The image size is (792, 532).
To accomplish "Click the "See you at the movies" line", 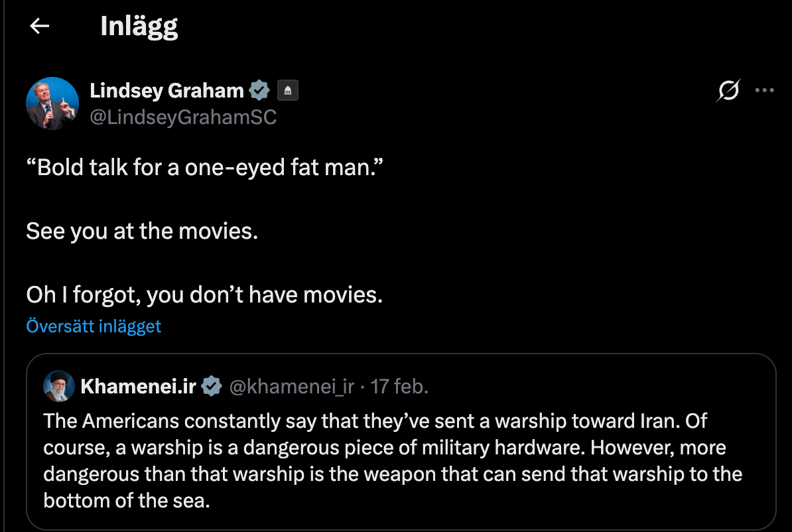I will (141, 231).
